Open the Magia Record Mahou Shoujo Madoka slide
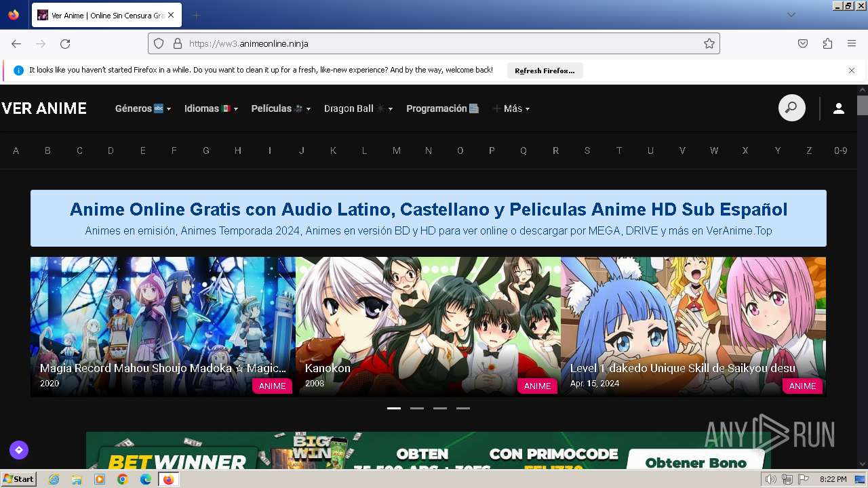This screenshot has height=488, width=868. [163, 327]
